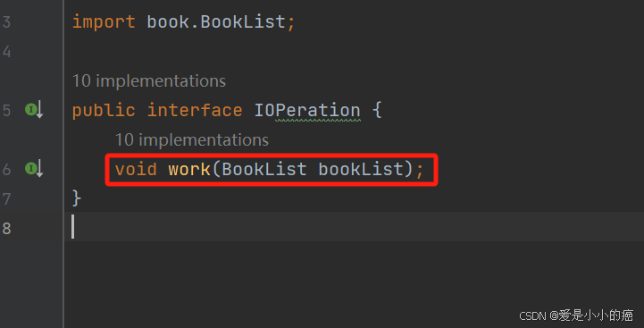Click the IOPeration interface name
The image size is (644, 328).
point(307,110)
